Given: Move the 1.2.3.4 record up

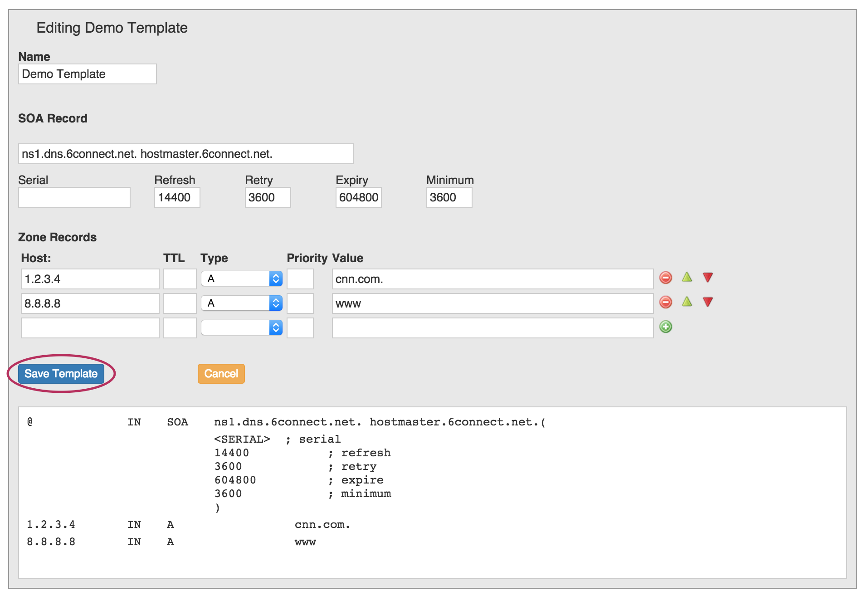Looking at the screenshot, I should (x=687, y=278).
